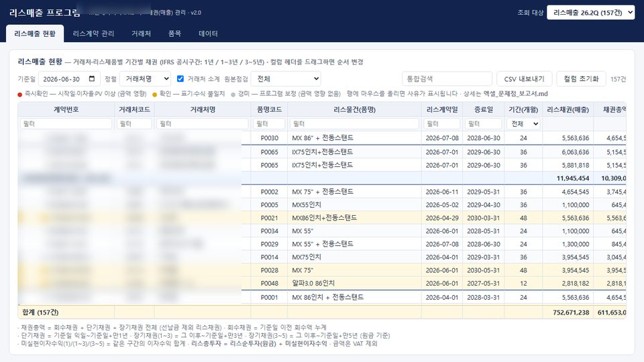644x362 pixels.
Task: Click the 기간 value 12 in P0048 row
Action: click(x=523, y=283)
